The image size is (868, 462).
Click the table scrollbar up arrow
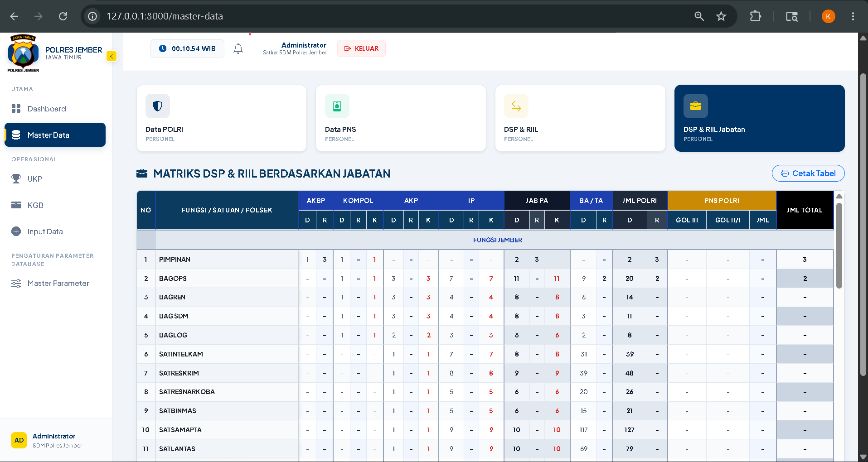pos(839,196)
